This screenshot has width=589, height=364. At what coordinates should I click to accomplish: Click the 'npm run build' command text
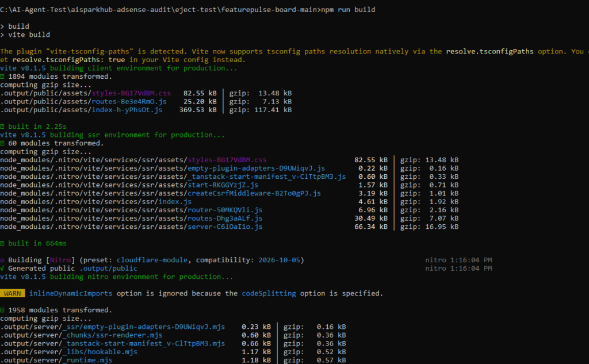(348, 10)
